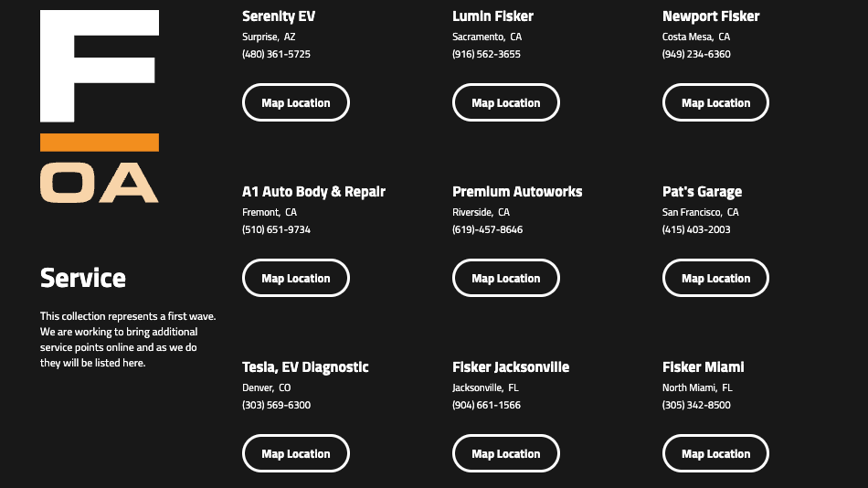Dial A1 Auto Body & Repair number

(276, 229)
